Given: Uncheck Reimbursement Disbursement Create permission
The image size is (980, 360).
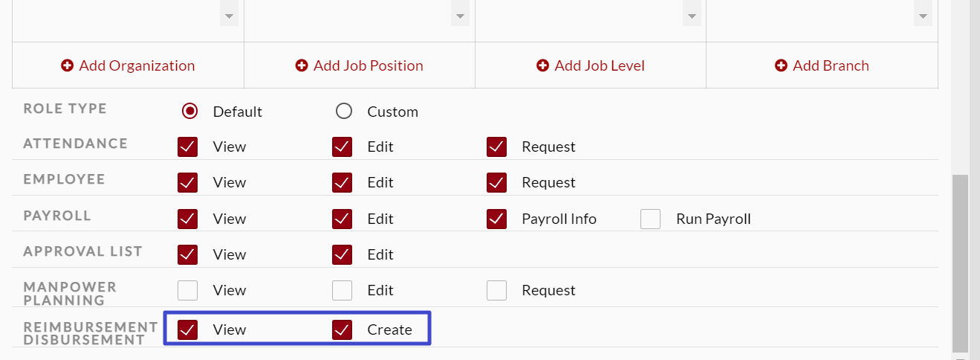Looking at the screenshot, I should click(342, 330).
